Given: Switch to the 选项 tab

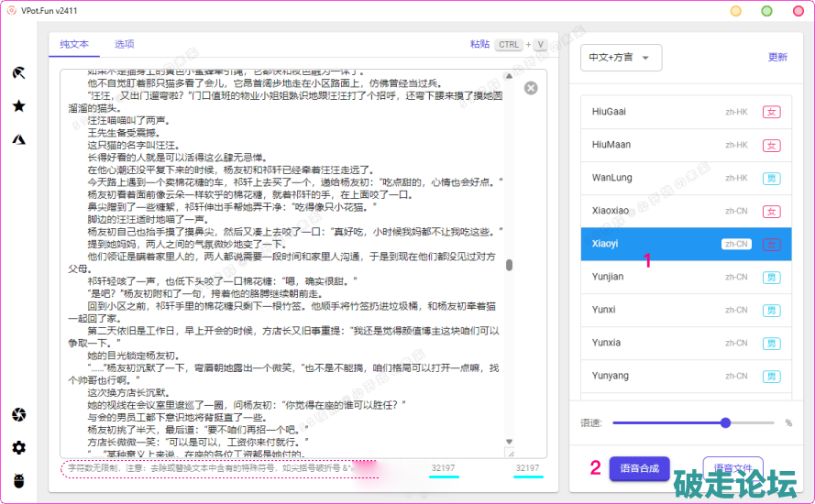Looking at the screenshot, I should (125, 44).
